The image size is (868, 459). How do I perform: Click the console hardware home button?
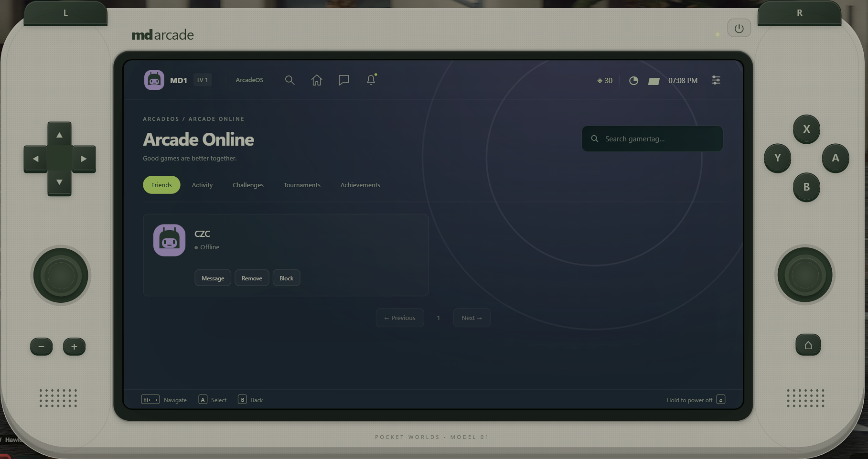pos(808,345)
